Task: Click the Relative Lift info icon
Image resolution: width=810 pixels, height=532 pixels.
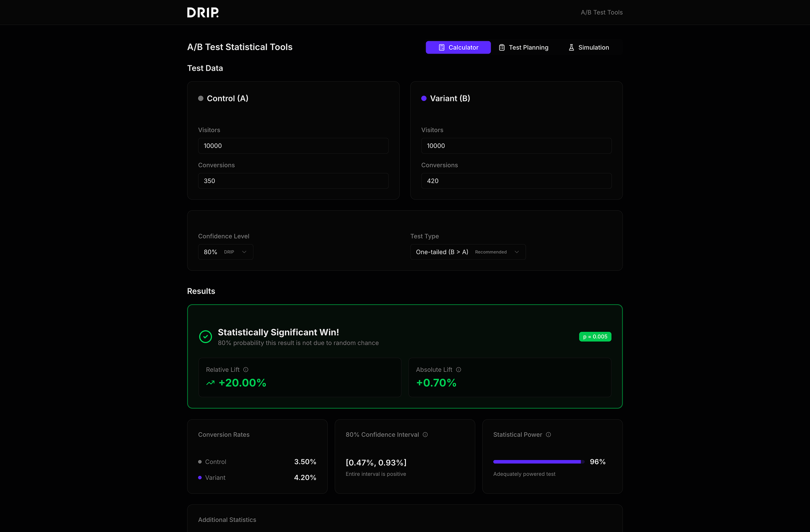Action: pyautogui.click(x=246, y=370)
